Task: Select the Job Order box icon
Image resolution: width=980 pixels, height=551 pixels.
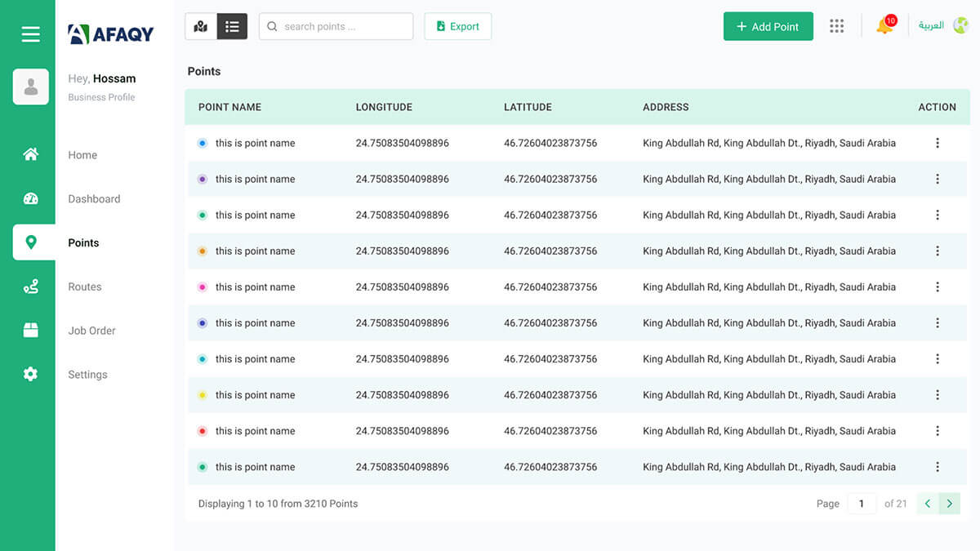Action: pyautogui.click(x=31, y=331)
